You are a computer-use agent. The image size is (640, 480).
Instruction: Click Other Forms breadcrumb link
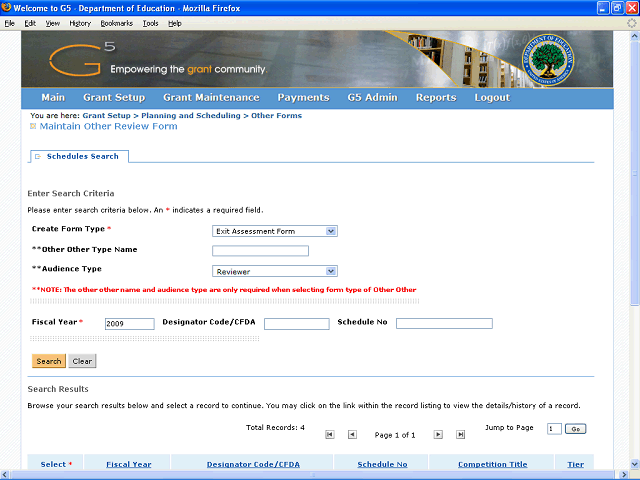(x=276, y=116)
